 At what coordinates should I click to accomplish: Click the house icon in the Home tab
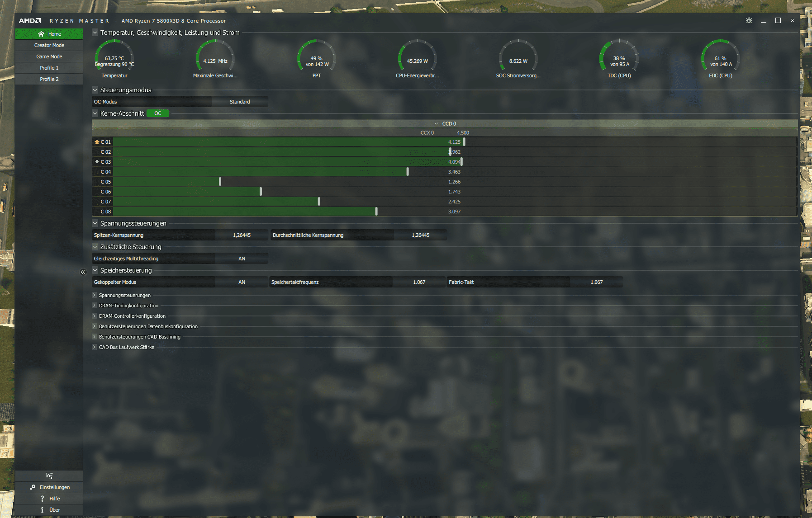(x=41, y=34)
